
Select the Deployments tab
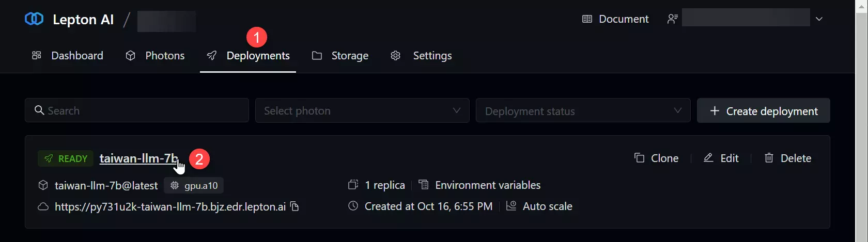(x=248, y=56)
